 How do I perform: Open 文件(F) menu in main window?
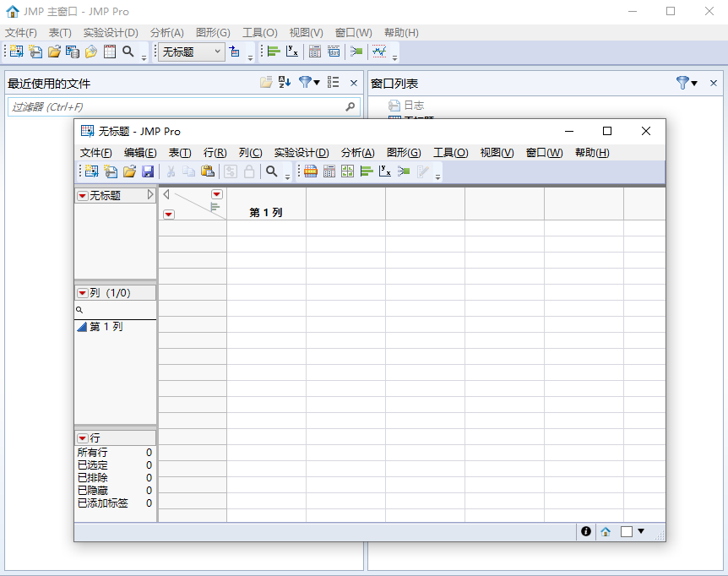point(21,32)
